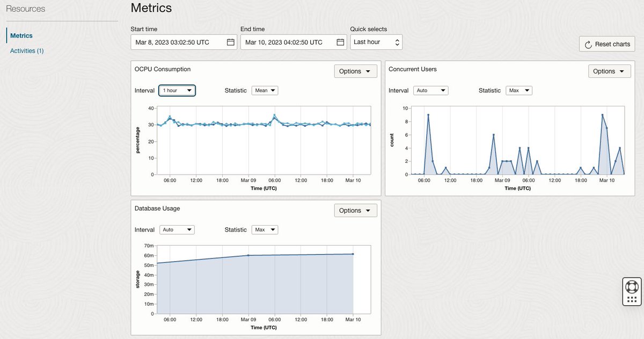Image resolution: width=644 pixels, height=339 pixels.
Task: Select the Start time input field
Action: 177,42
